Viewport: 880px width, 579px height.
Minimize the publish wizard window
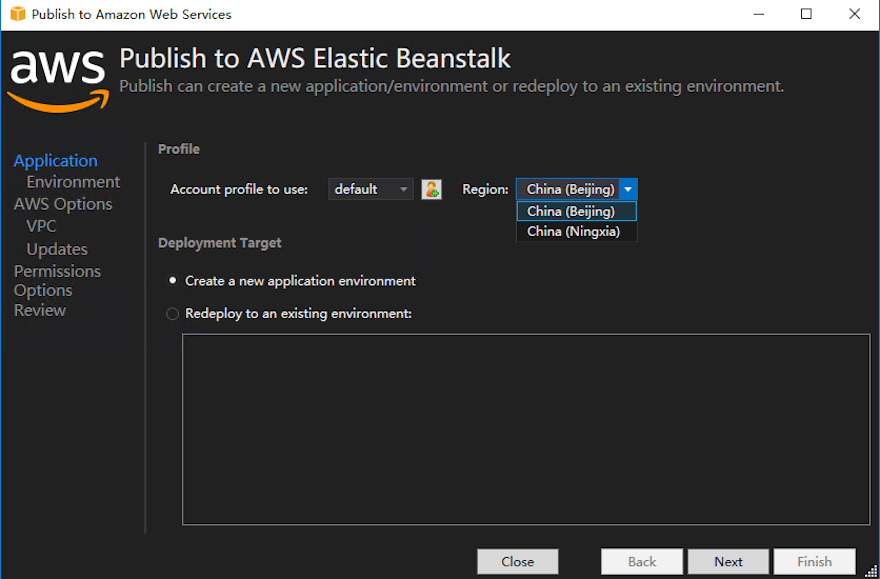tap(758, 14)
